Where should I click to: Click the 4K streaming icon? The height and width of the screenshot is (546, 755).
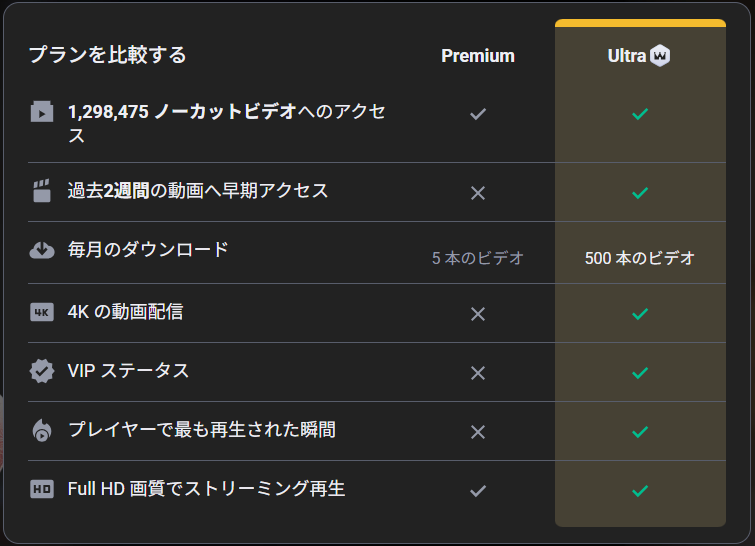41,313
